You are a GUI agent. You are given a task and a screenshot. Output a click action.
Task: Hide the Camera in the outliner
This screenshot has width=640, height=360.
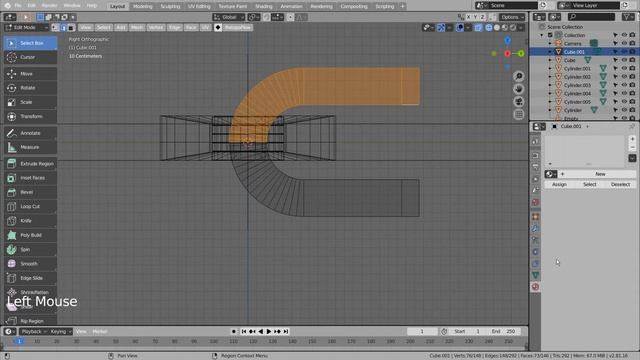[624, 43]
